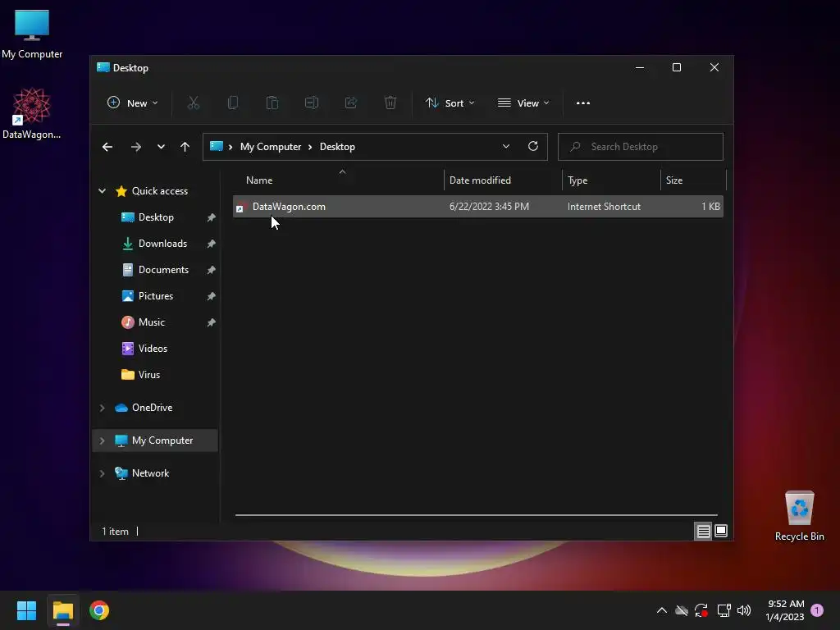This screenshot has height=630, width=840.
Task: Open the View dropdown menu
Action: (x=523, y=103)
